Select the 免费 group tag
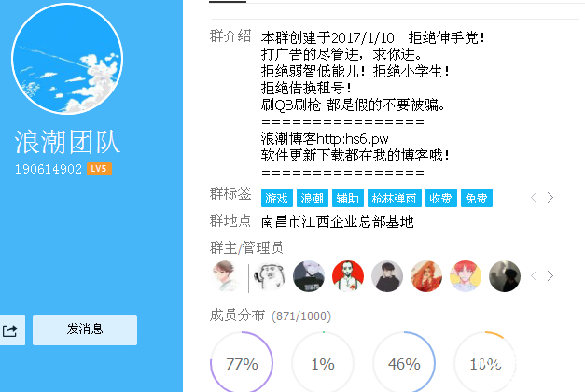 [x=477, y=198]
